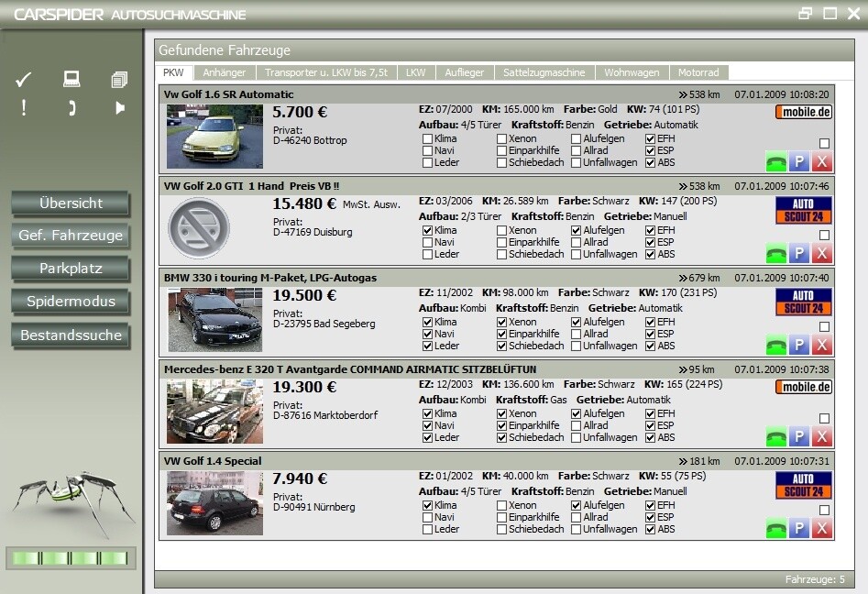The height and width of the screenshot is (594, 868).
Task: Tick the selection checkbox for Vw Golf 1.6 SR
Action: (824, 143)
